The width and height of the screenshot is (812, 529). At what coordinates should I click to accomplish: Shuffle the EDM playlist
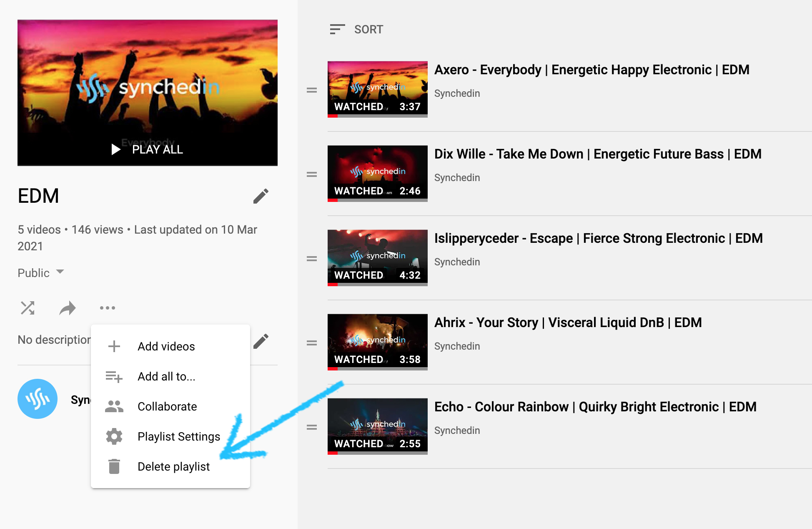[28, 308]
